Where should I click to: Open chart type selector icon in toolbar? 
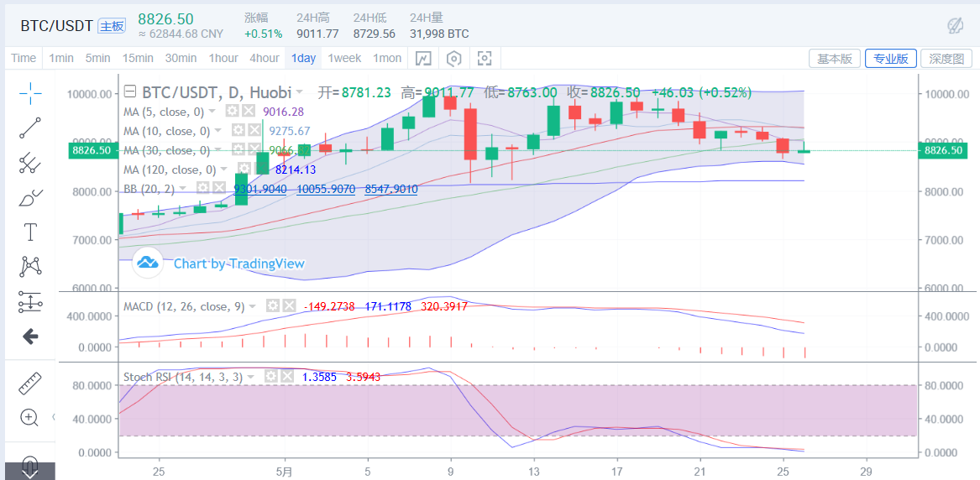pyautogui.click(x=424, y=59)
